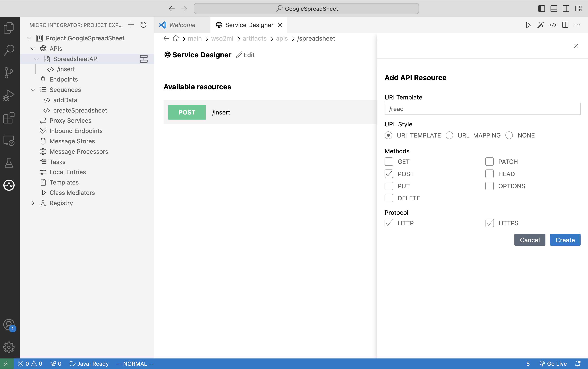Enable the GET method checkbox
The image size is (588, 369).
coord(389,162)
